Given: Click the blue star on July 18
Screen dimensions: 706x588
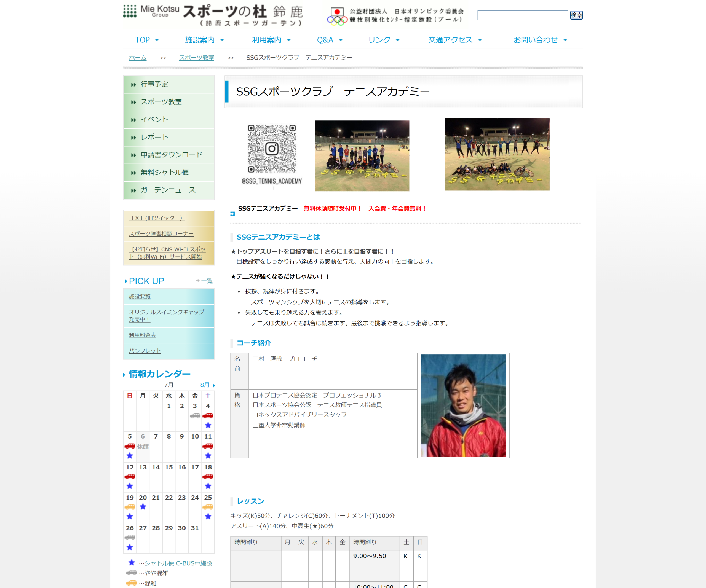Looking at the screenshot, I should 208,486.
